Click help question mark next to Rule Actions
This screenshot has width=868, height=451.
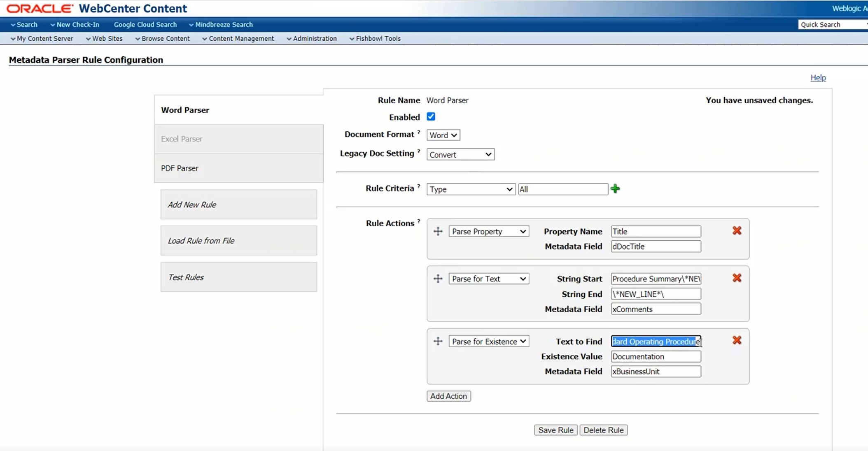(x=419, y=221)
